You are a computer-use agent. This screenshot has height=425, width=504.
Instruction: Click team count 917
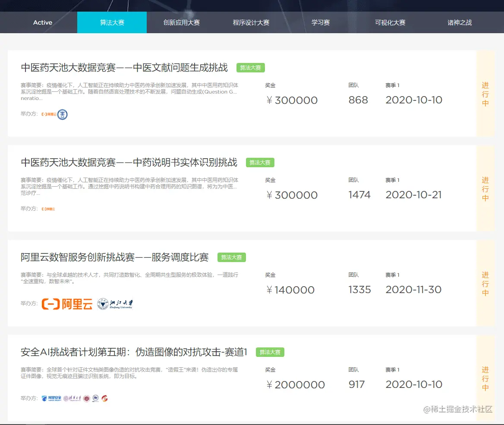click(357, 384)
